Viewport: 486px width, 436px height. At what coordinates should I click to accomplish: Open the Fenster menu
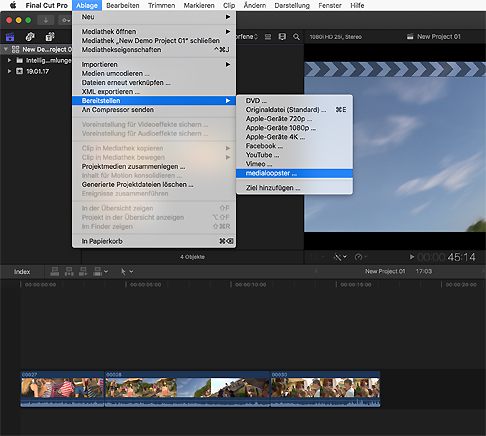[x=330, y=5]
